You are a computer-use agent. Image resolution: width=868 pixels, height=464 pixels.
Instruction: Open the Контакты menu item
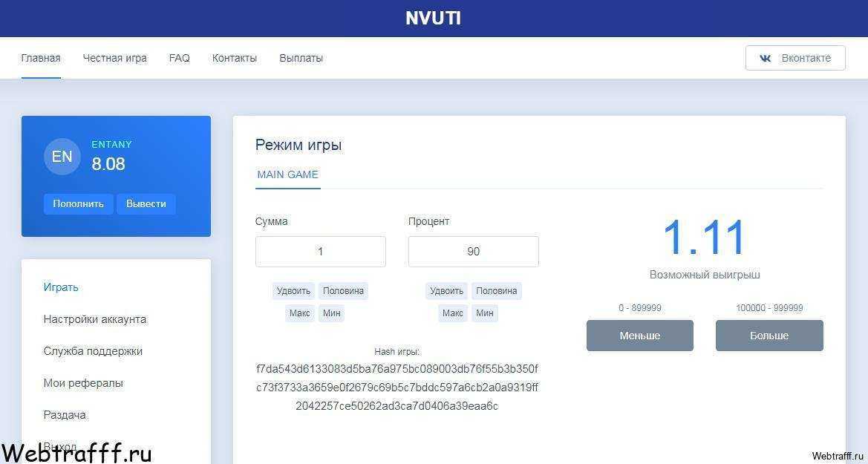(x=235, y=58)
